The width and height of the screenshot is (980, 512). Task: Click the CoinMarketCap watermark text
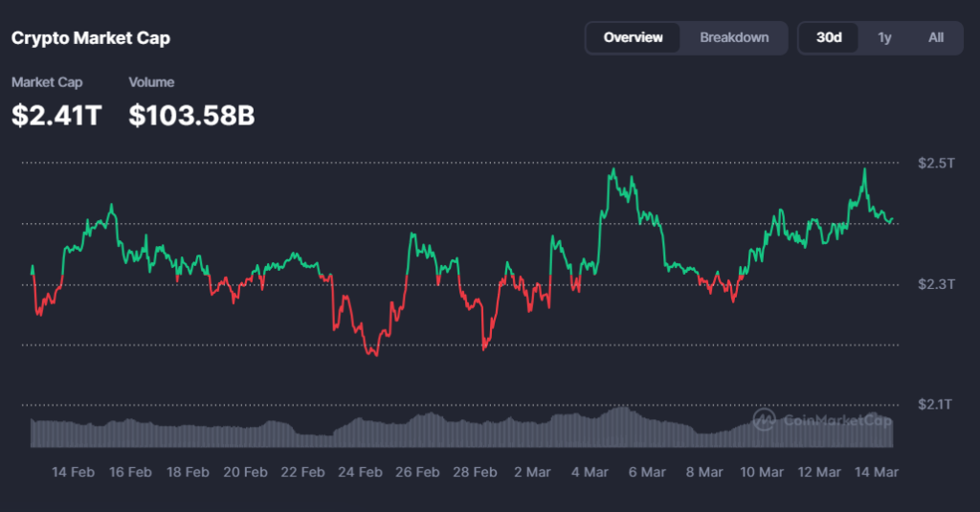coord(836,420)
